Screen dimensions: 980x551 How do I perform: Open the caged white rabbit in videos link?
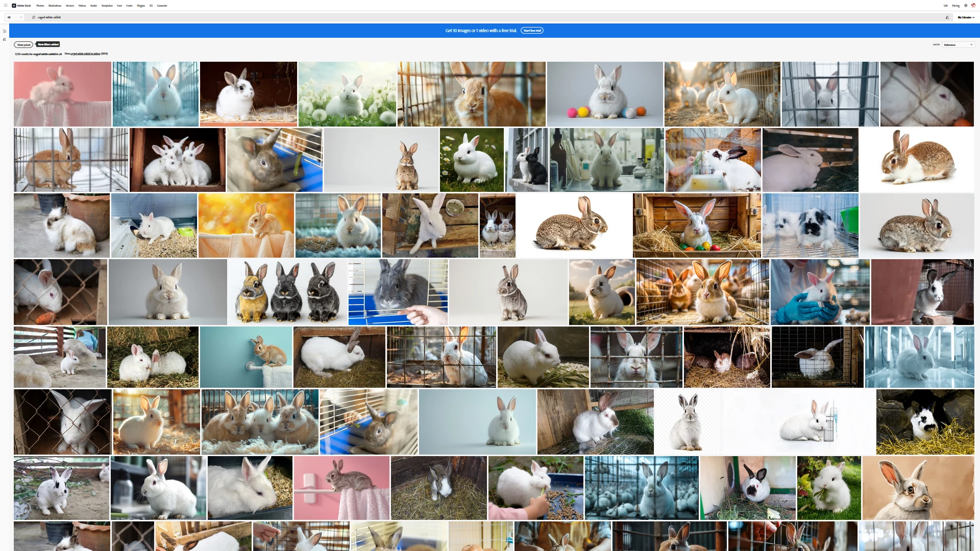(x=85, y=54)
